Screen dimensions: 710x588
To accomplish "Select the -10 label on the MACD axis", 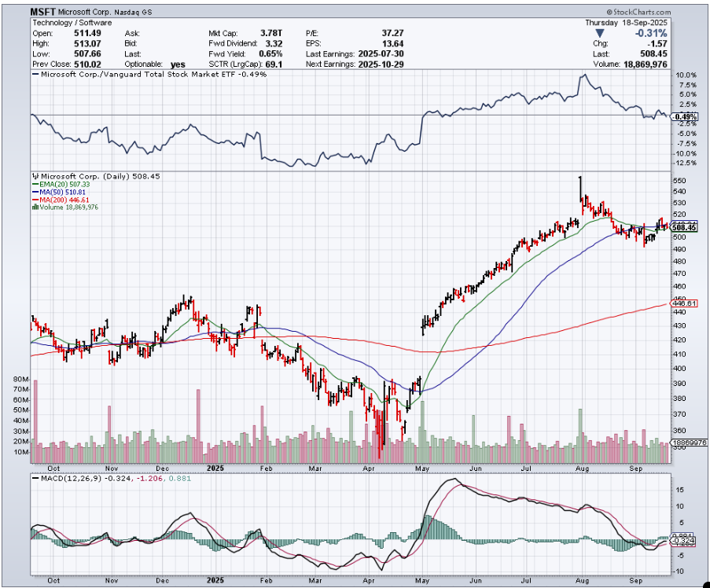I will 679,571.
